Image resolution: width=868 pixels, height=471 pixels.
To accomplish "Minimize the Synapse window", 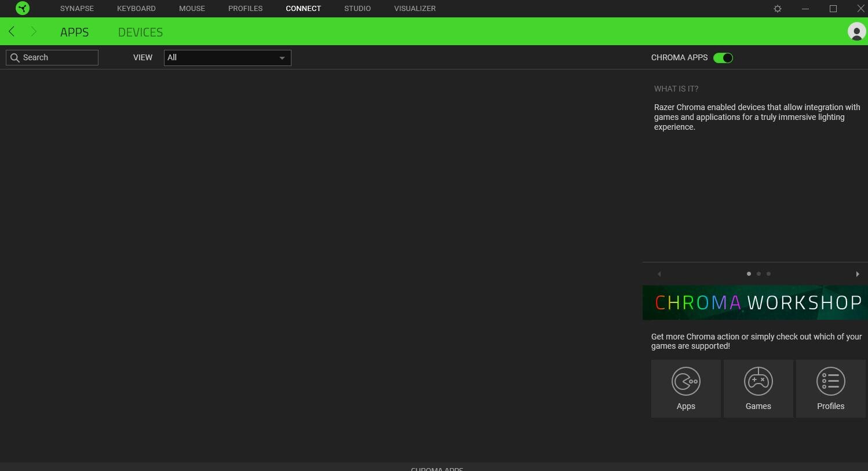I will [805, 9].
